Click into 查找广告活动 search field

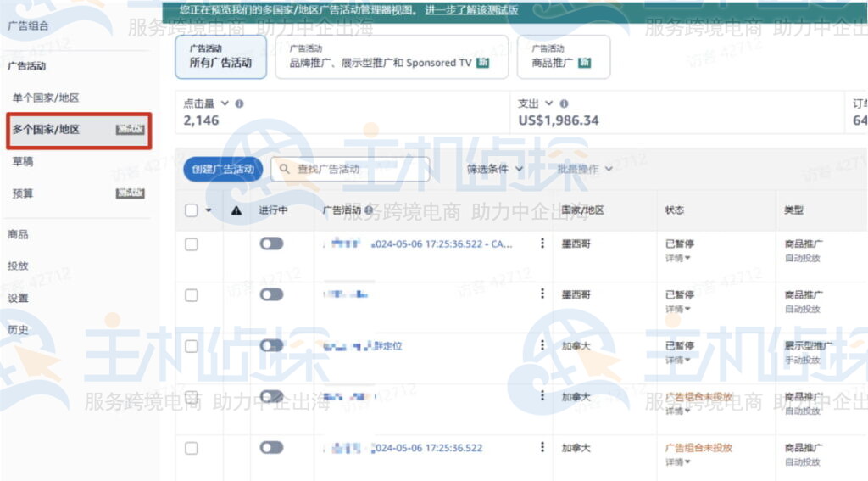coord(350,169)
